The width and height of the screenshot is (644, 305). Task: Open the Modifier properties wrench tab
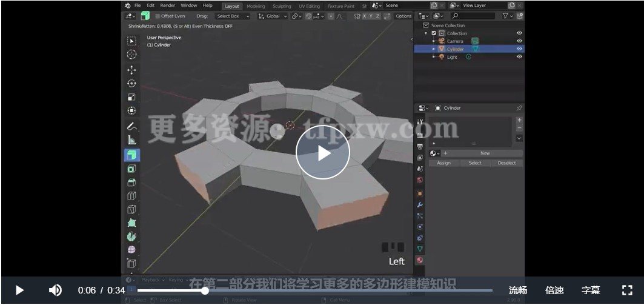pos(420,205)
